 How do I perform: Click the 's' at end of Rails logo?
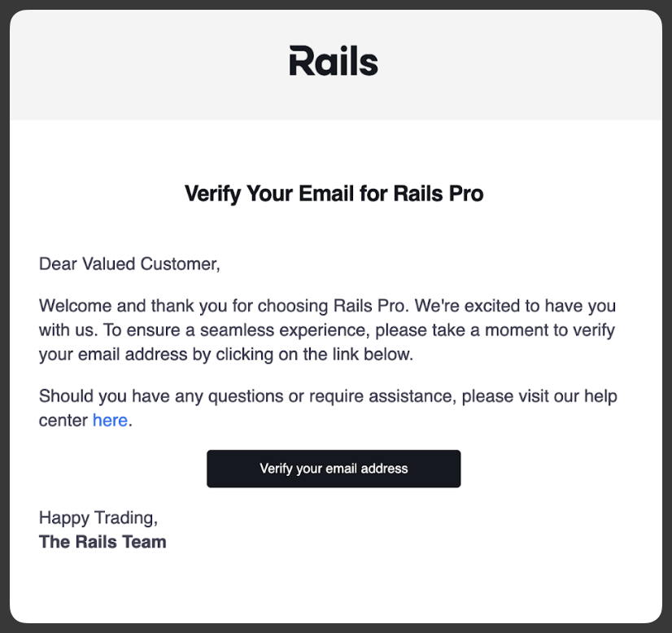point(369,65)
